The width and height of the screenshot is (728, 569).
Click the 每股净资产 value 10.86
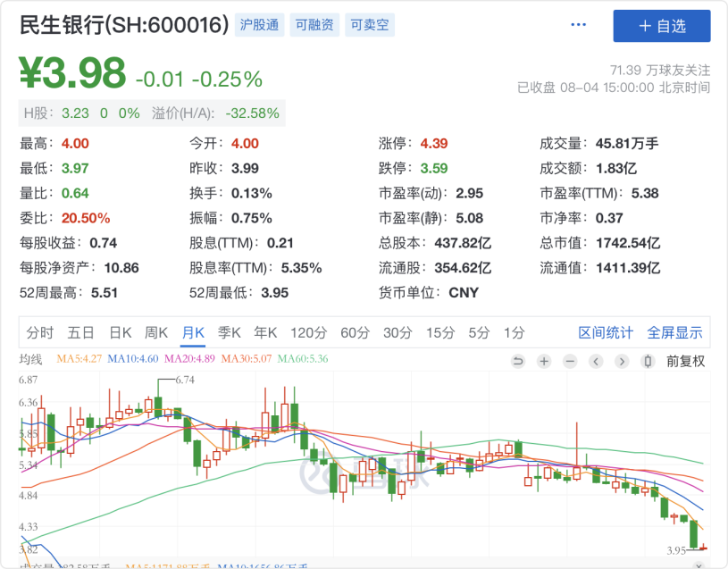[x=121, y=268]
